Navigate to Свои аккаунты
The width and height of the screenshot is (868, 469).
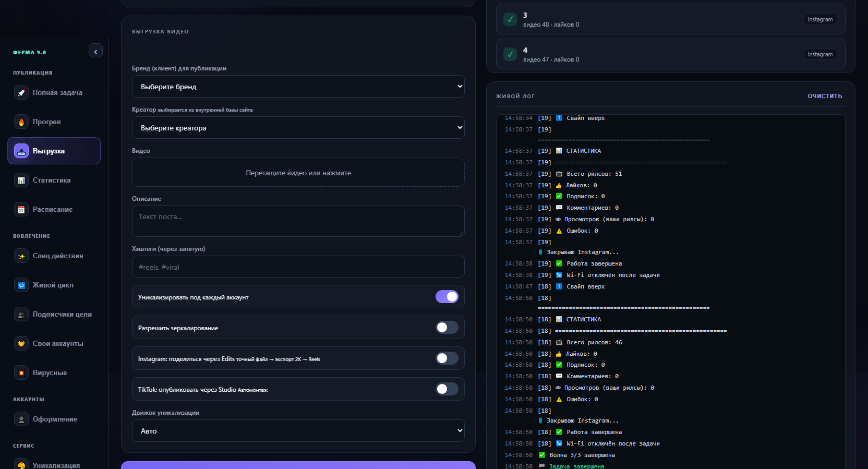coord(54,344)
